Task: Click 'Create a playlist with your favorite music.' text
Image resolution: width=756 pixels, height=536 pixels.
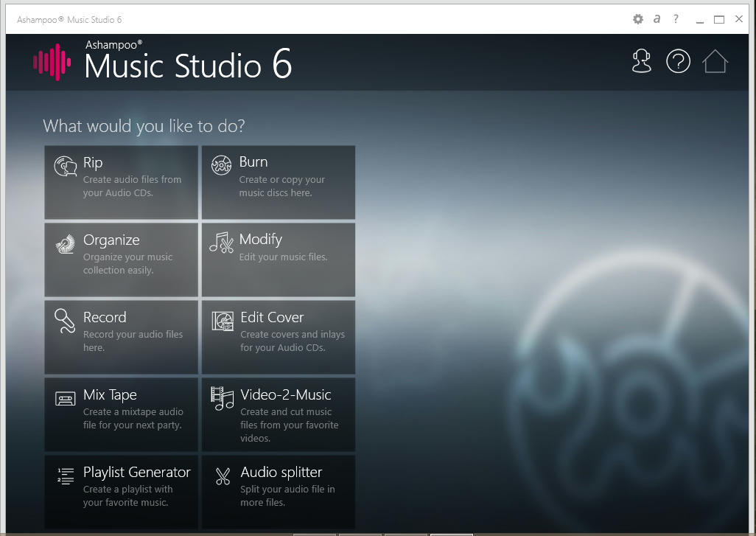Action: click(x=127, y=496)
